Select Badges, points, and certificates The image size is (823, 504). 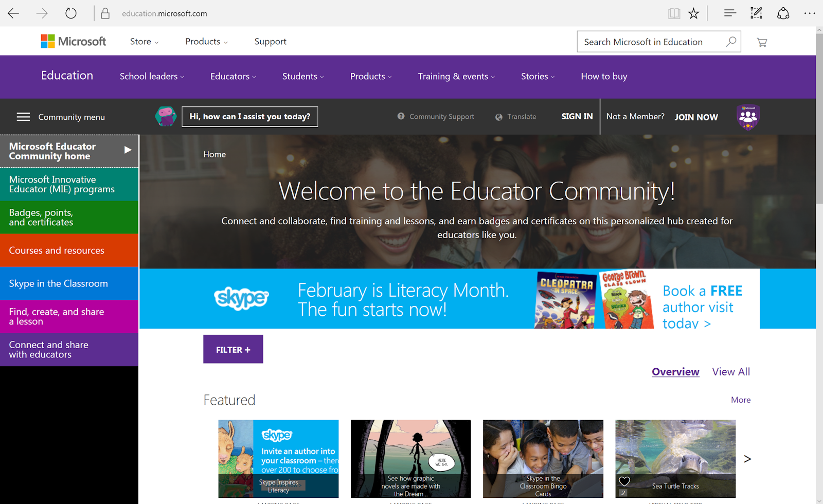[x=69, y=218]
